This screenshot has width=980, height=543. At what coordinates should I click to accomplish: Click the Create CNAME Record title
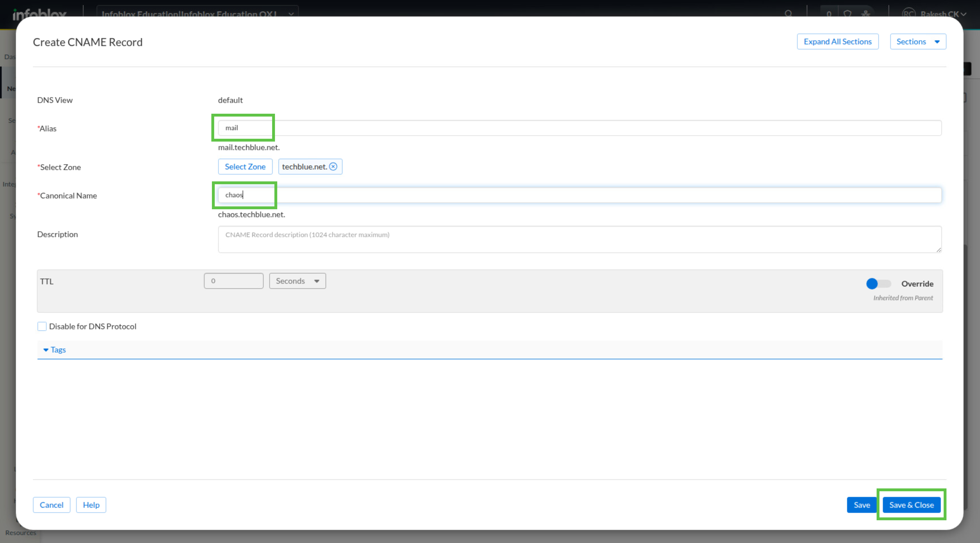point(87,42)
